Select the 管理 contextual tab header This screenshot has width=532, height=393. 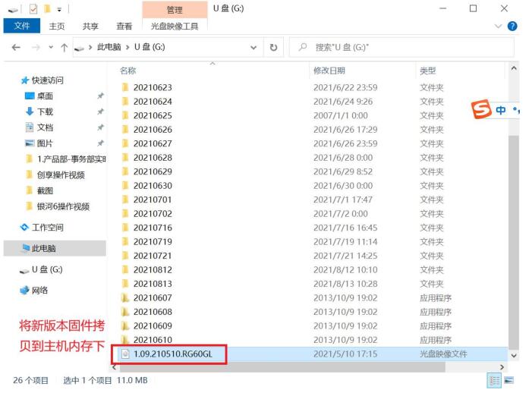pyautogui.click(x=175, y=10)
